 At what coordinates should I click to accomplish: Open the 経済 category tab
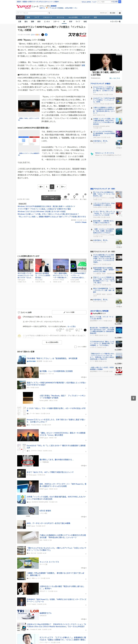point(39,21)
